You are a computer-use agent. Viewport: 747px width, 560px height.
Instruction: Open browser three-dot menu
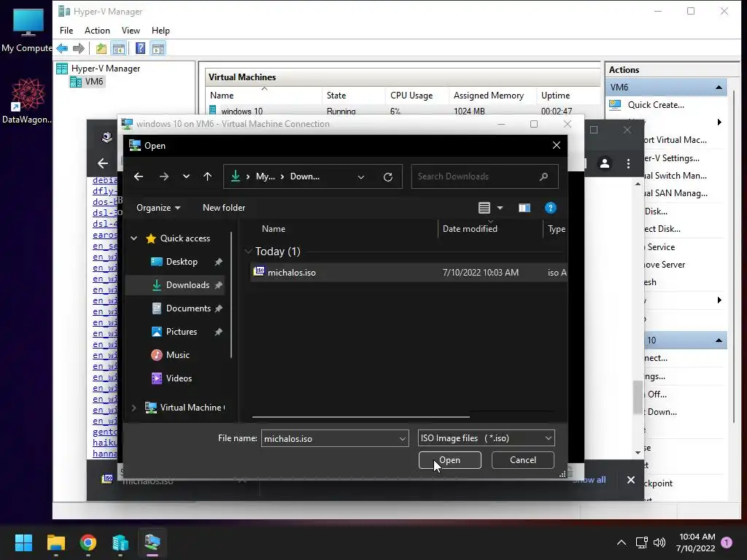coord(628,163)
